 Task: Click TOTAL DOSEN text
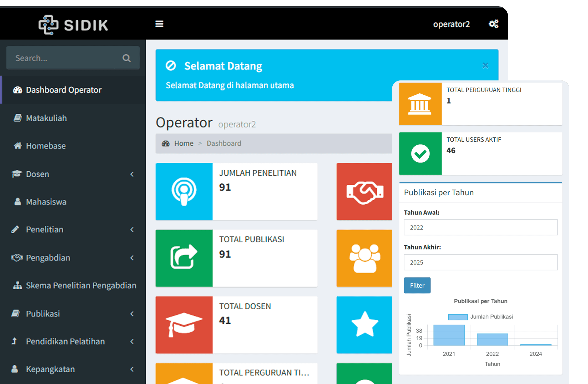pyautogui.click(x=245, y=306)
